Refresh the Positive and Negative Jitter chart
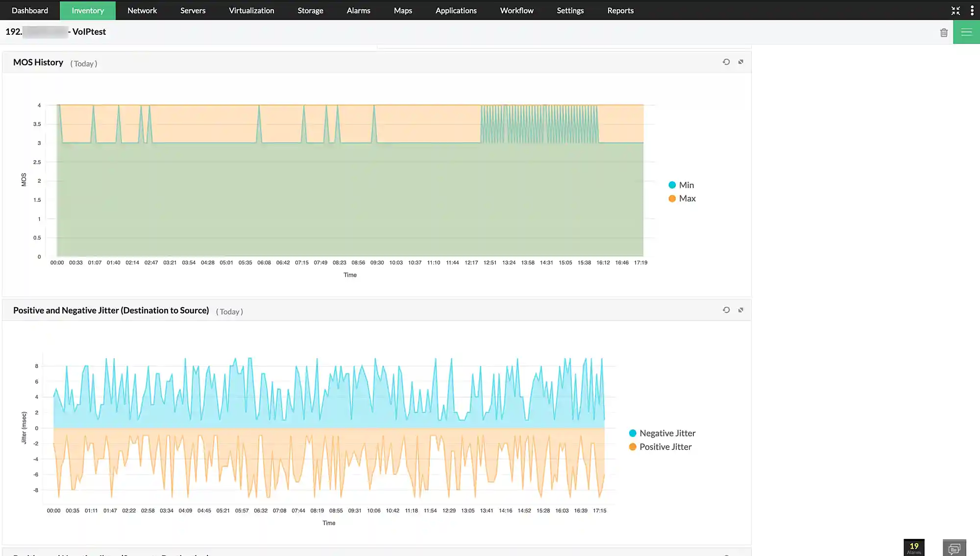980x556 pixels. pos(727,310)
